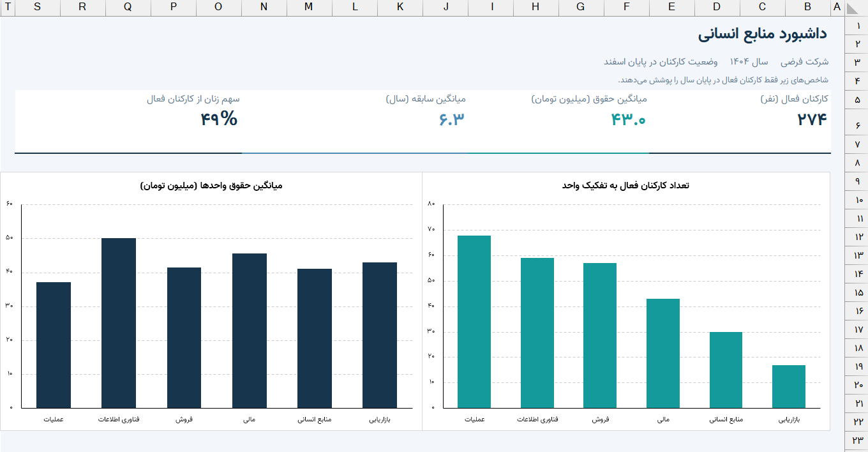Click chart title تعداد کارکنان فعال به تفکیک واحد
868x452 pixels.
(625, 185)
